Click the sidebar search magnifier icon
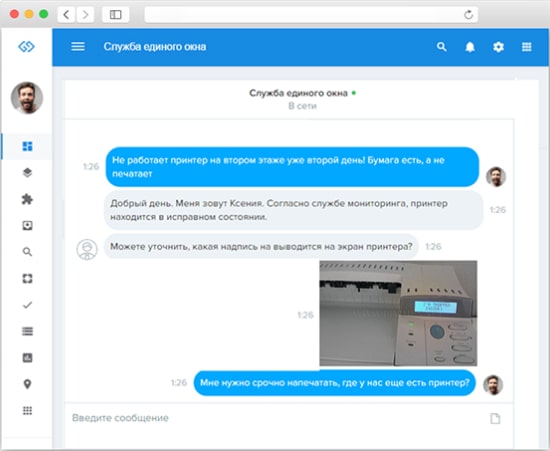Image resolution: width=550 pixels, height=451 pixels. point(27,252)
